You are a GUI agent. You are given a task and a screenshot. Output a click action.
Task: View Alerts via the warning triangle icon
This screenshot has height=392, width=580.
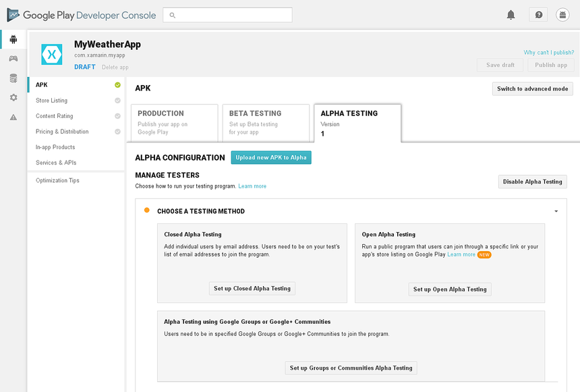13,117
